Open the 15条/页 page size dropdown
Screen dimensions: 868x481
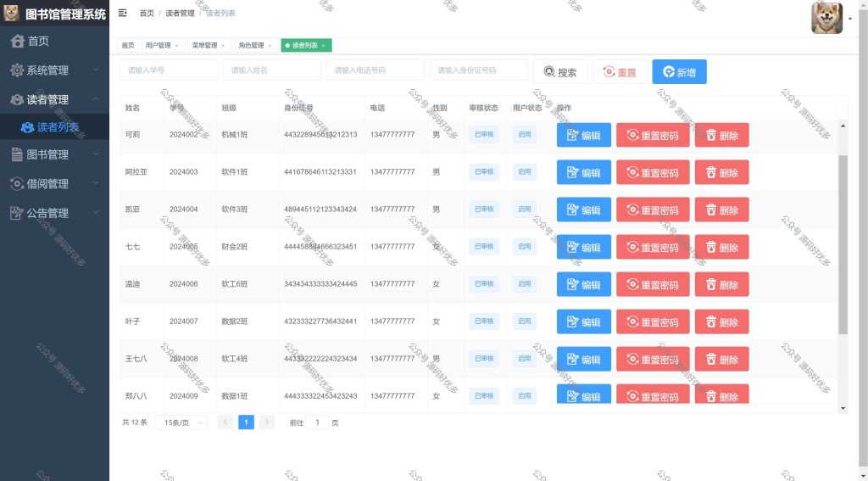coord(181,422)
